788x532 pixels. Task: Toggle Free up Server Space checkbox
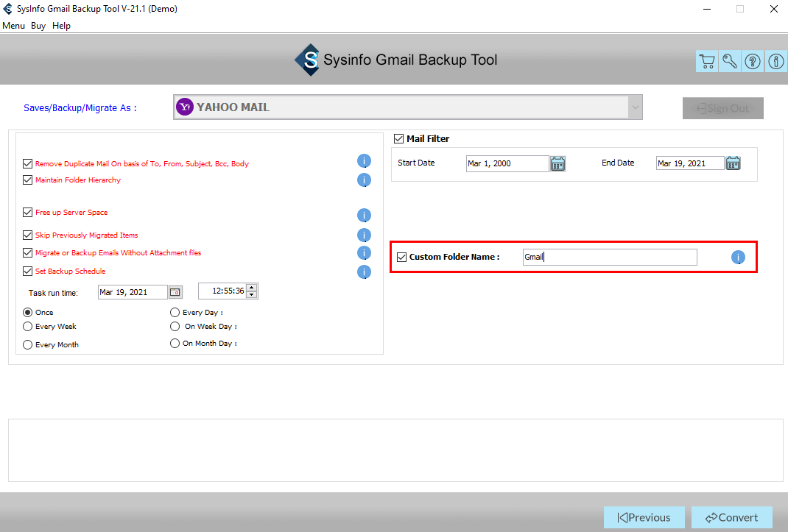[28, 213]
